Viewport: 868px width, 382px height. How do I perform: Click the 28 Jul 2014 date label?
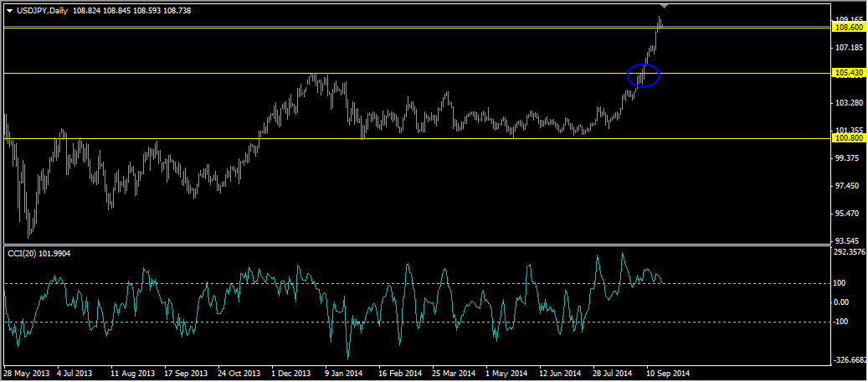pyautogui.click(x=612, y=373)
